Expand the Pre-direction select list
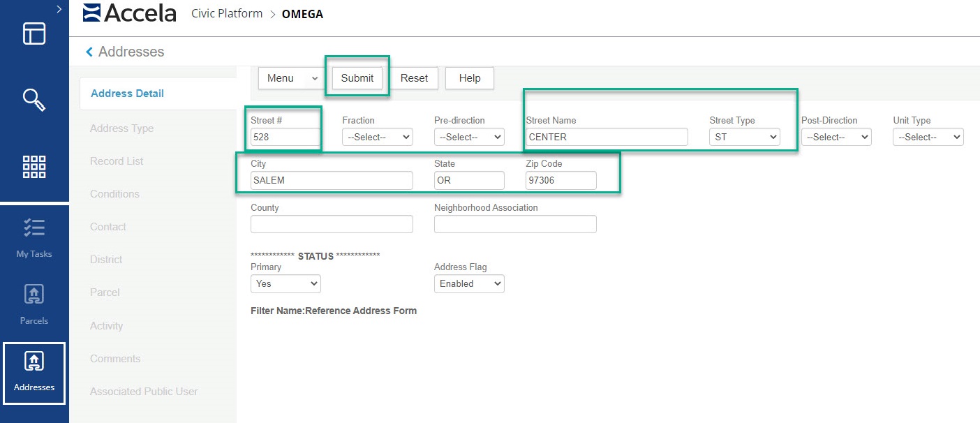 468,138
